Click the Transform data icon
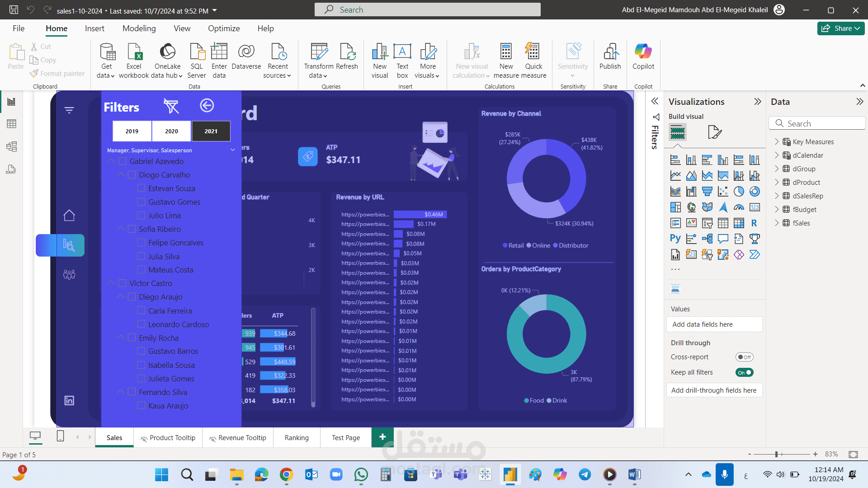The height and width of the screenshot is (488, 868). coord(319,52)
